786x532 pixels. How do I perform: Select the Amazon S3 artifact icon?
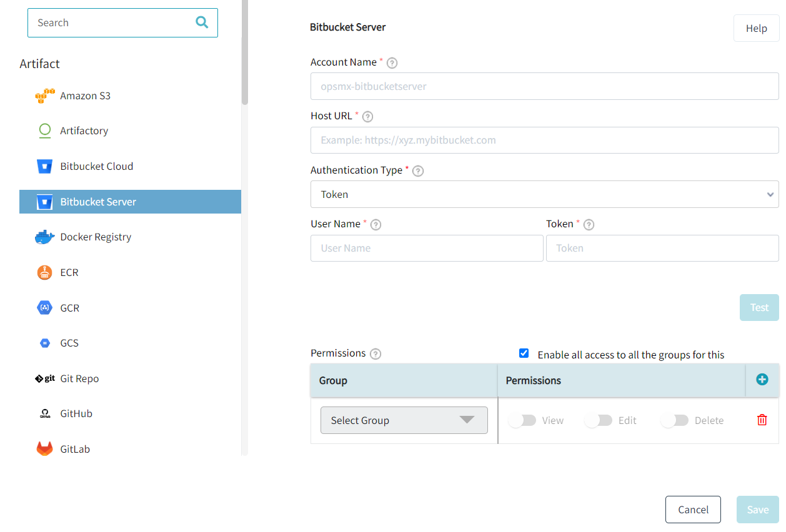(44, 95)
